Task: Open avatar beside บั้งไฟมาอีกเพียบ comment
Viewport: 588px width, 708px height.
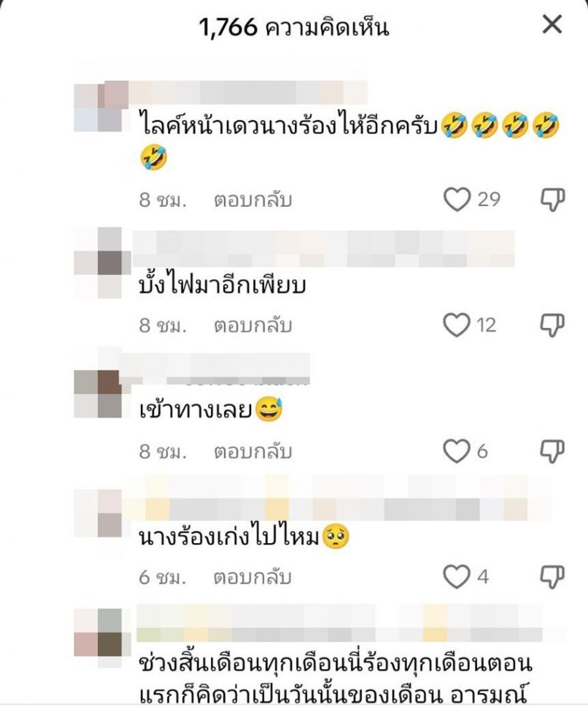Action: click(x=98, y=263)
